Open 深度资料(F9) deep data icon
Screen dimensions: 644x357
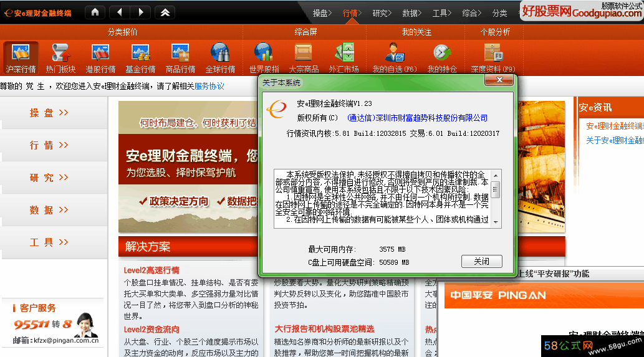coord(493,58)
